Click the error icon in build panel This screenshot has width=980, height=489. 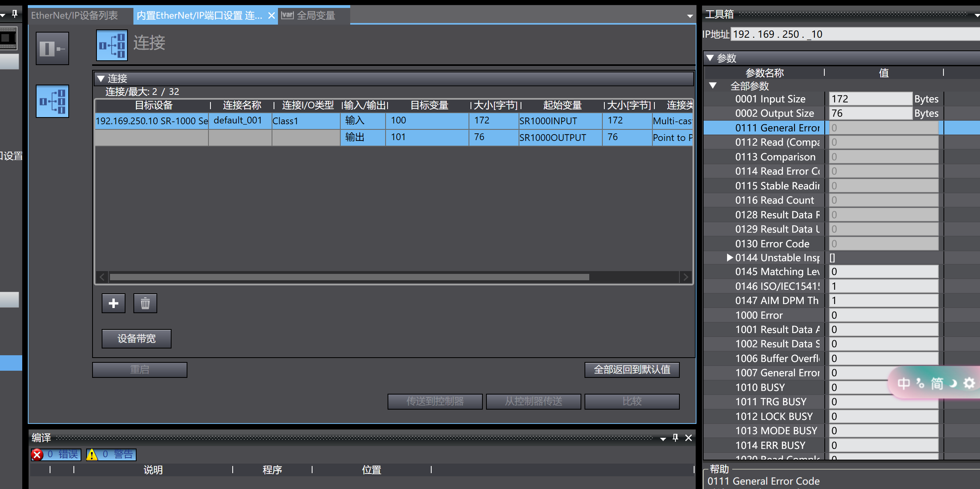(x=37, y=454)
